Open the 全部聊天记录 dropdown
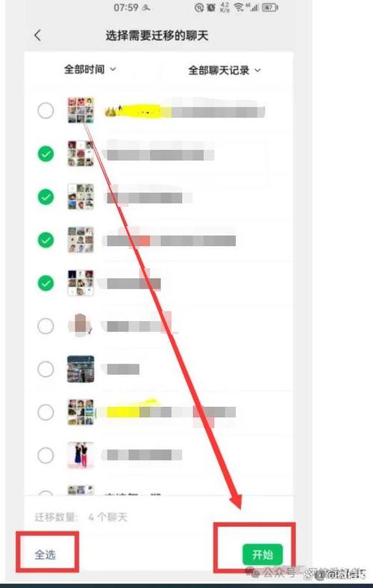The height and width of the screenshot is (588, 373). (x=225, y=70)
